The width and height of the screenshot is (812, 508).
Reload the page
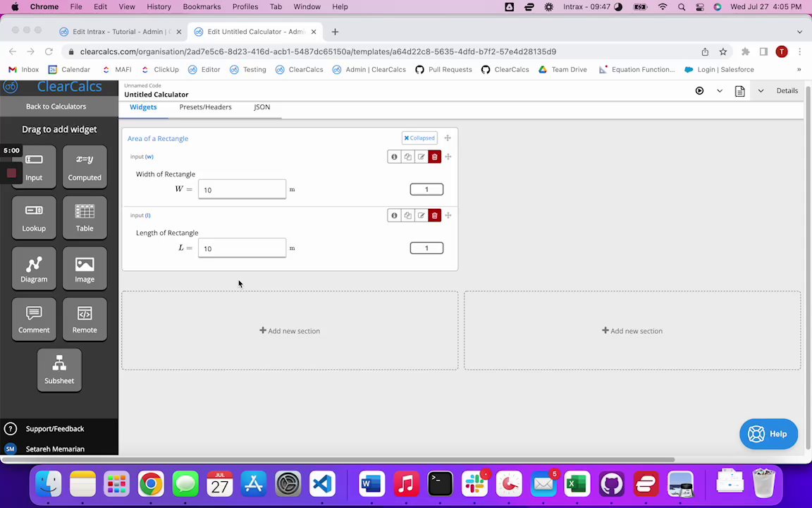click(x=49, y=52)
